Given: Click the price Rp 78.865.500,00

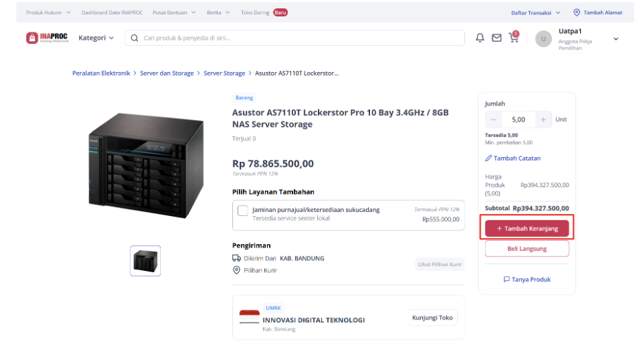Looking at the screenshot, I should 273,164.
